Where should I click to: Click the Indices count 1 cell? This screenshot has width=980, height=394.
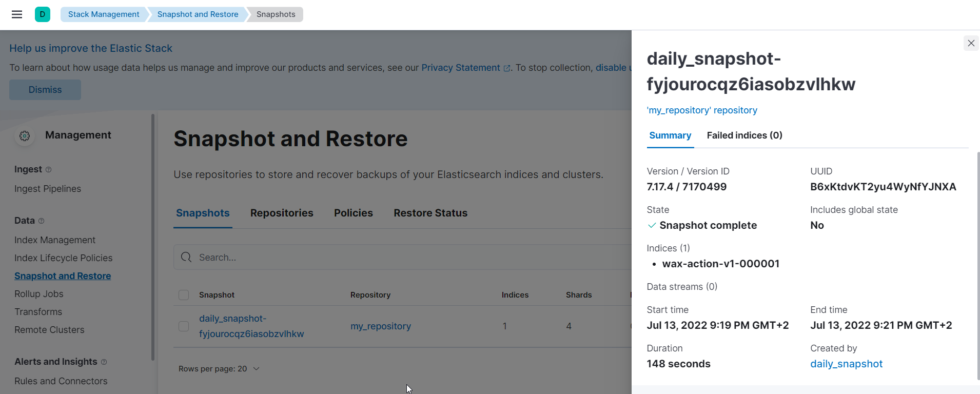pyautogui.click(x=505, y=326)
